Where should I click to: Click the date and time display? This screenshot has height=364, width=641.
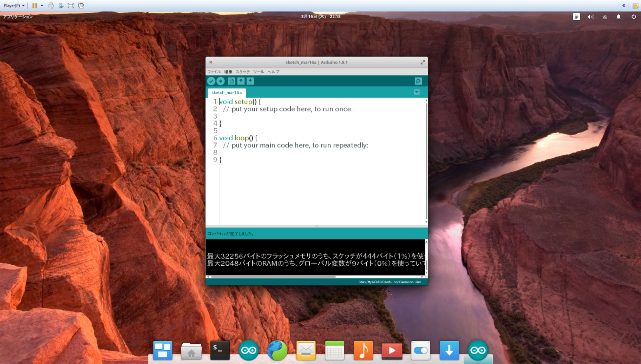320,16
